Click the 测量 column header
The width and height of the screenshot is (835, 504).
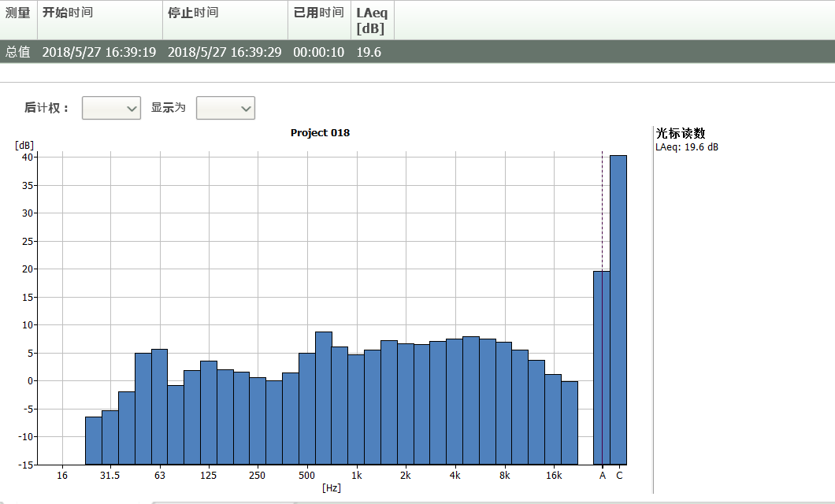[x=18, y=13]
